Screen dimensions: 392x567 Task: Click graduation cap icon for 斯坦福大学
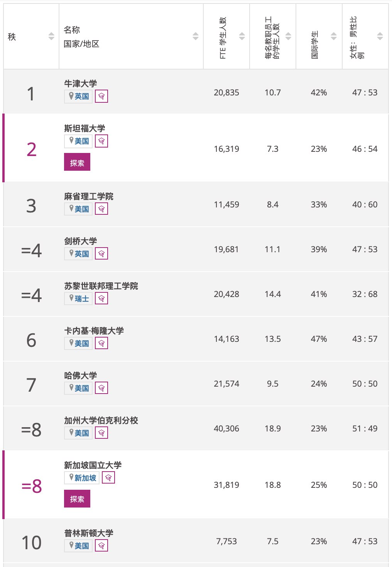[101, 141]
